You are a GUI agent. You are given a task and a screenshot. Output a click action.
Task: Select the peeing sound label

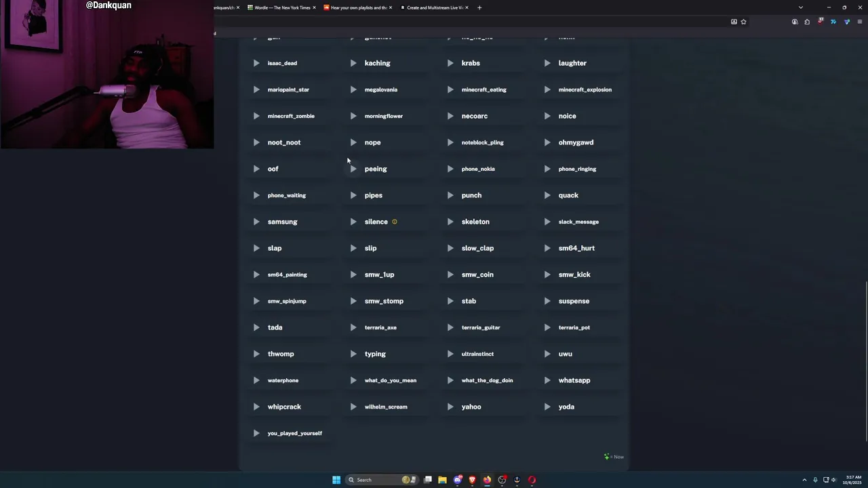coord(376,169)
